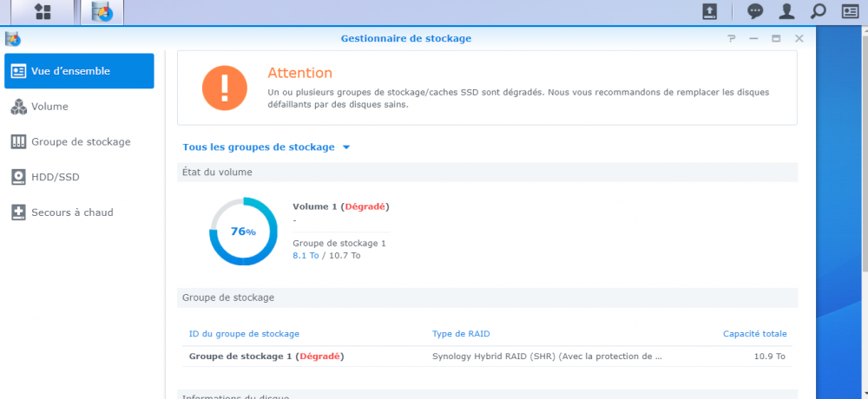Open the user options person icon
Screen dimensions: 868x399
786,12
